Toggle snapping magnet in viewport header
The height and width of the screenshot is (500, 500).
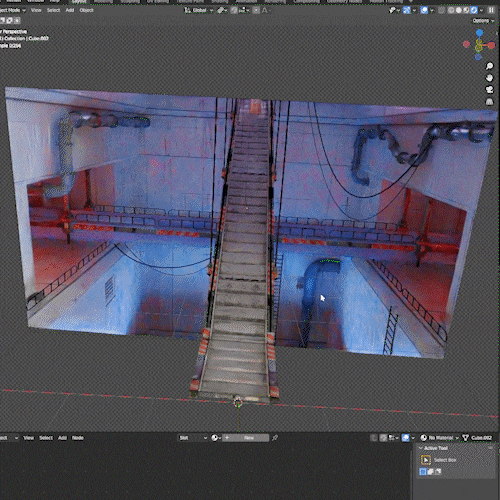(x=235, y=10)
